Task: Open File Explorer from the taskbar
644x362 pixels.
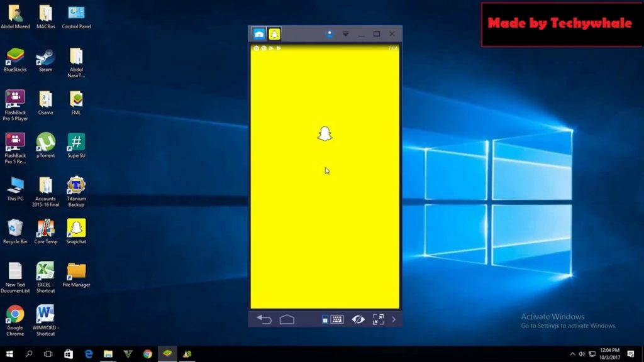Action: [108, 354]
